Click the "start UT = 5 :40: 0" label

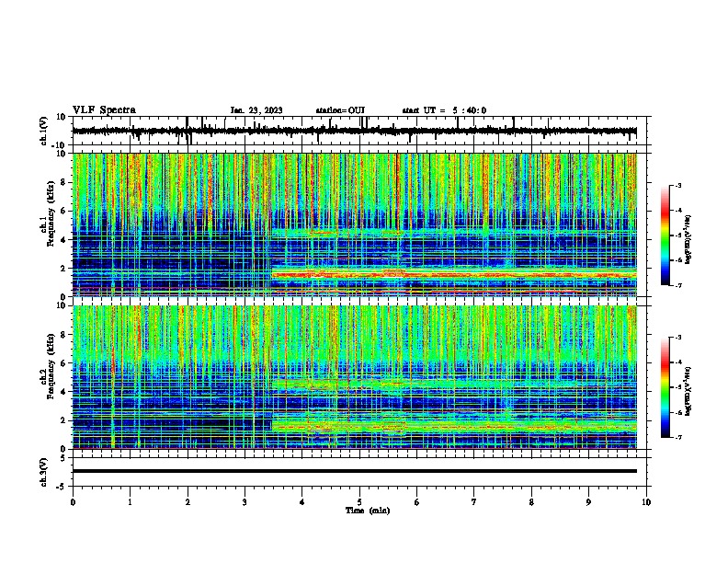tap(444, 110)
